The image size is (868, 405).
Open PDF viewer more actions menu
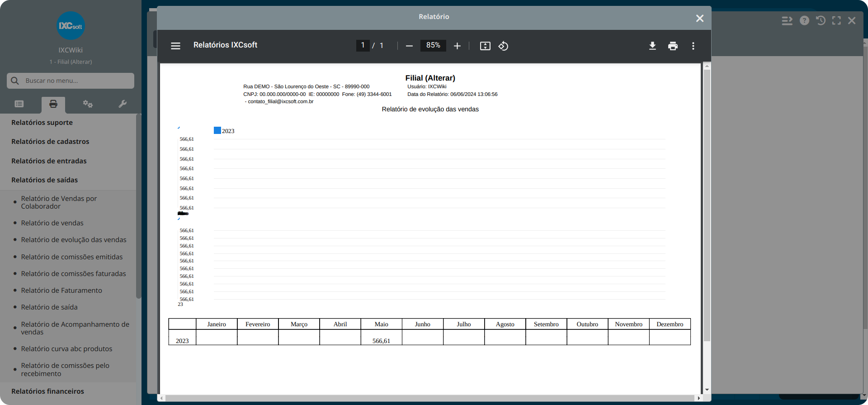[x=693, y=46]
